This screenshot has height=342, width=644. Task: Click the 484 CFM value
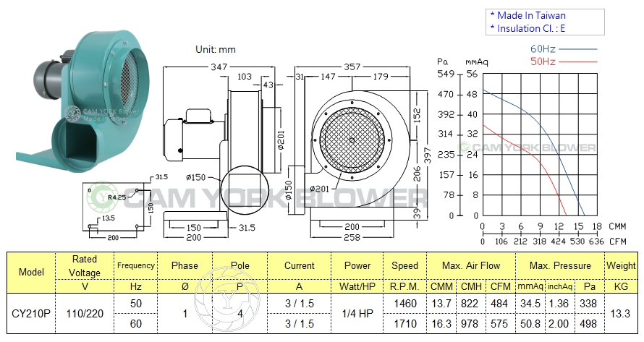point(499,304)
